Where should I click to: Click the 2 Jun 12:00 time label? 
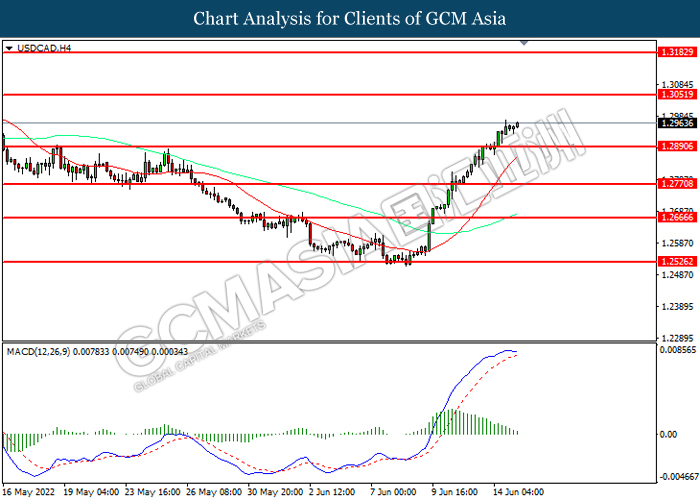332,492
